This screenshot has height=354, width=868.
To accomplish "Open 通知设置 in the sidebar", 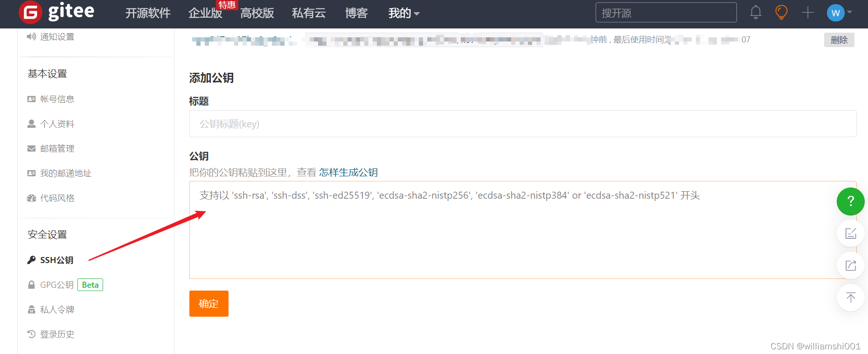I will pos(57,37).
